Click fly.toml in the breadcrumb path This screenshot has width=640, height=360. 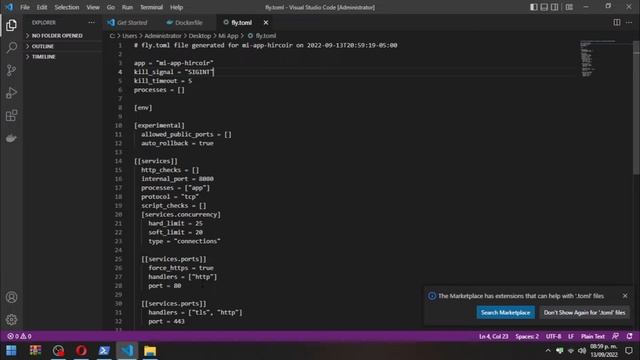point(265,36)
